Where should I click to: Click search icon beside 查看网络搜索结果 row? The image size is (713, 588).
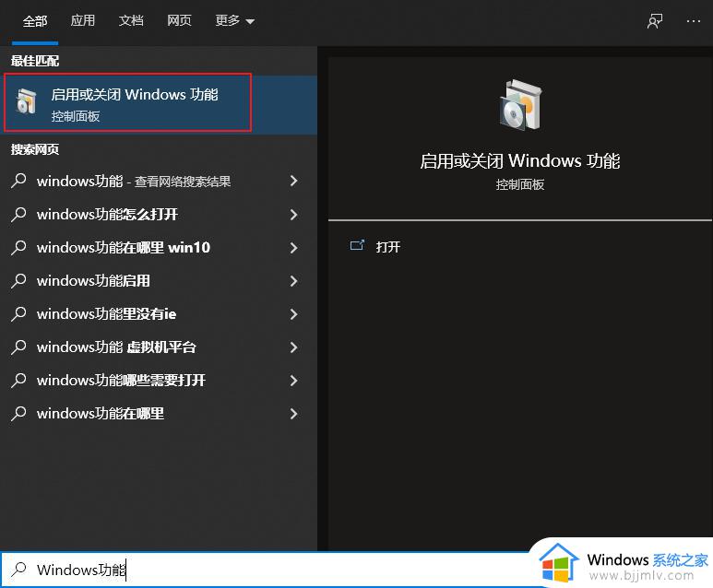[18, 181]
